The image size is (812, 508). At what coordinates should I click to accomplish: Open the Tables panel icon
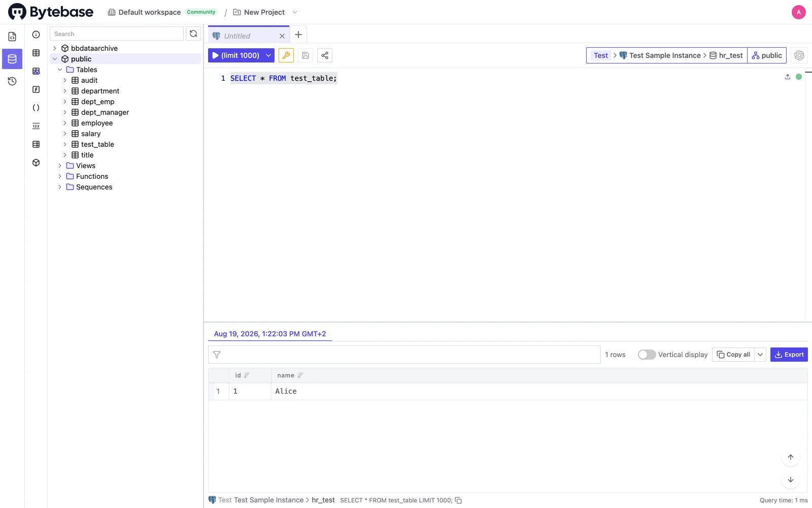point(36,53)
